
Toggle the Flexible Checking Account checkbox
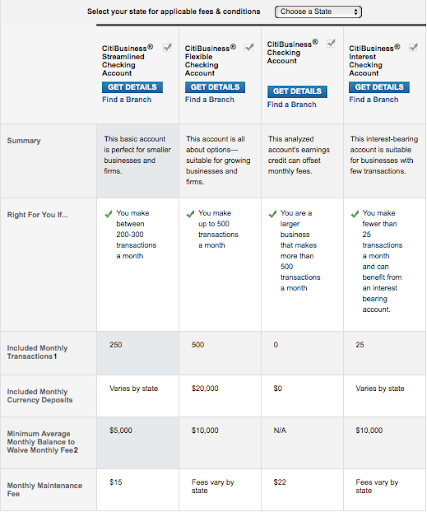tap(249, 48)
